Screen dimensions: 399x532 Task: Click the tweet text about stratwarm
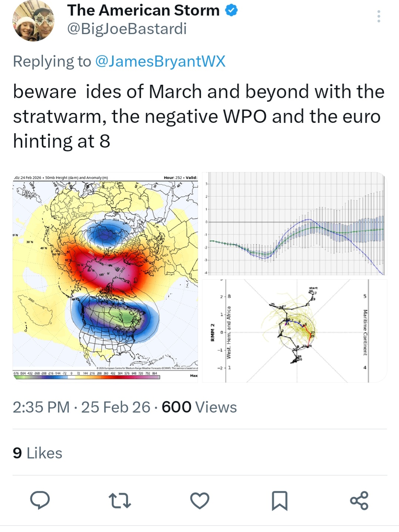coord(199,116)
